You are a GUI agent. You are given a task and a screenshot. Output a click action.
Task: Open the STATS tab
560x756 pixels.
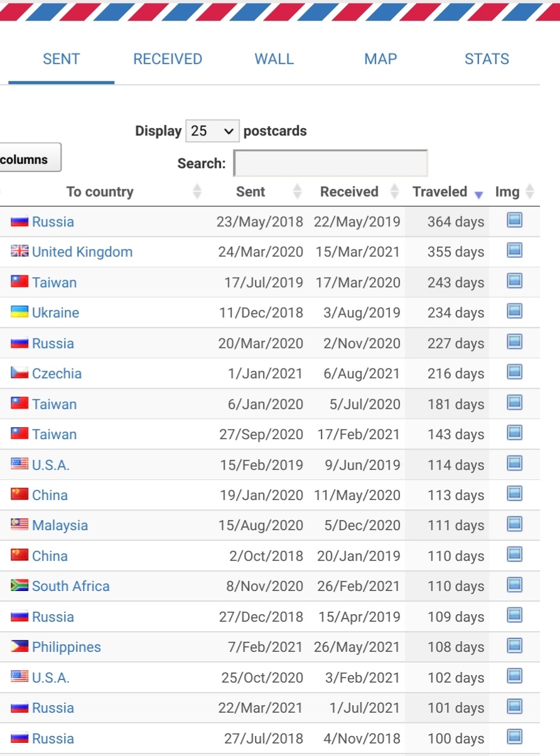tap(487, 59)
